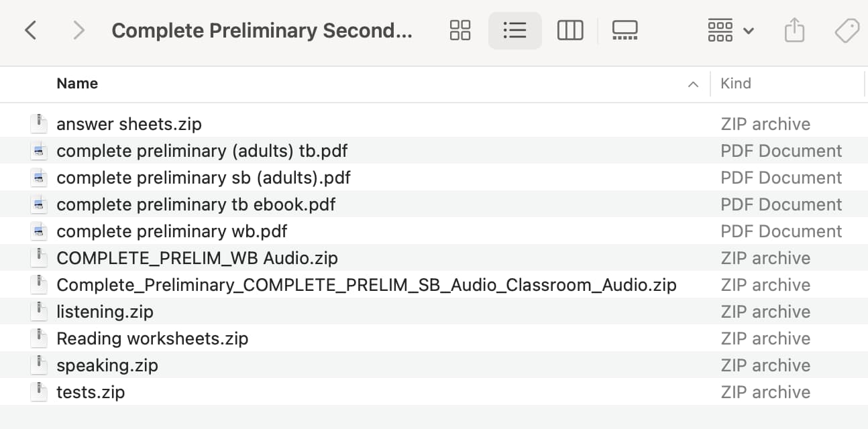Switch to column view layout
This screenshot has width=868, height=429.
coord(570,30)
